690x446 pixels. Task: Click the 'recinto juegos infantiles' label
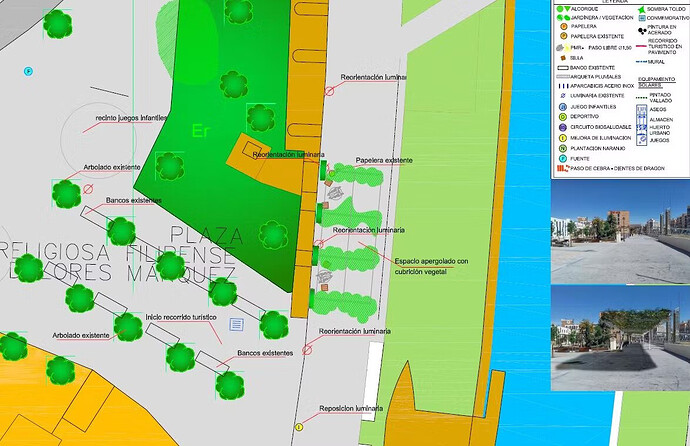coord(131,118)
